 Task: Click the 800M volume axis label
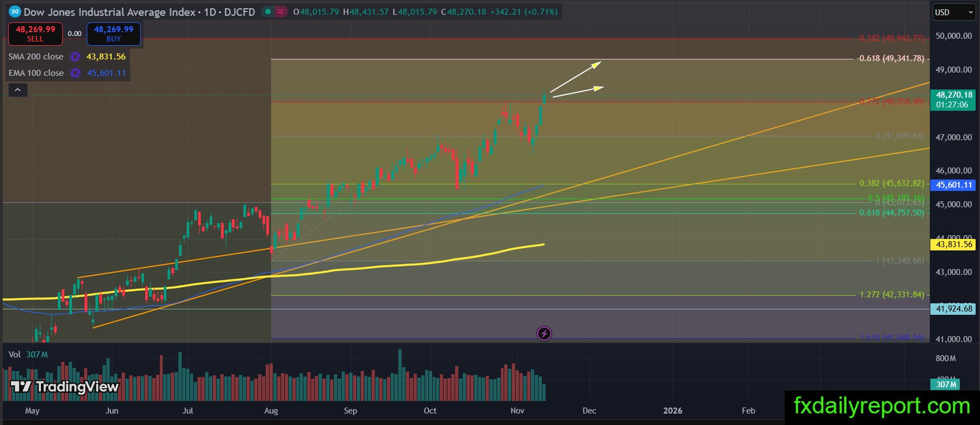[946, 358]
